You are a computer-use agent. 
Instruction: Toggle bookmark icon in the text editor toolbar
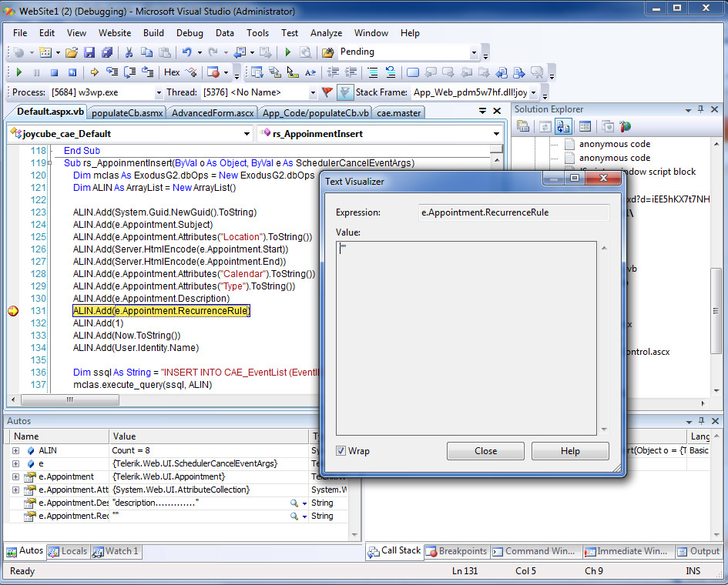(x=412, y=72)
